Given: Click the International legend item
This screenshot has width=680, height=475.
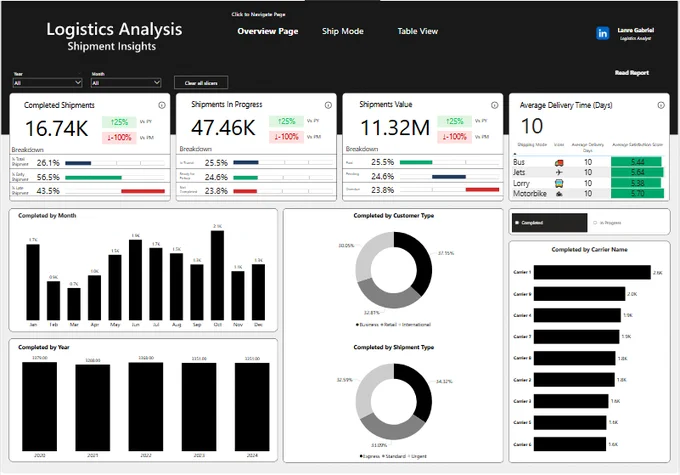Looking at the screenshot, I should point(415,324).
